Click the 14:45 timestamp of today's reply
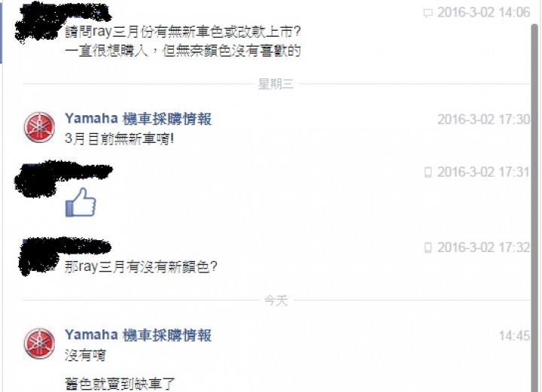The image size is (542, 392). (514, 336)
